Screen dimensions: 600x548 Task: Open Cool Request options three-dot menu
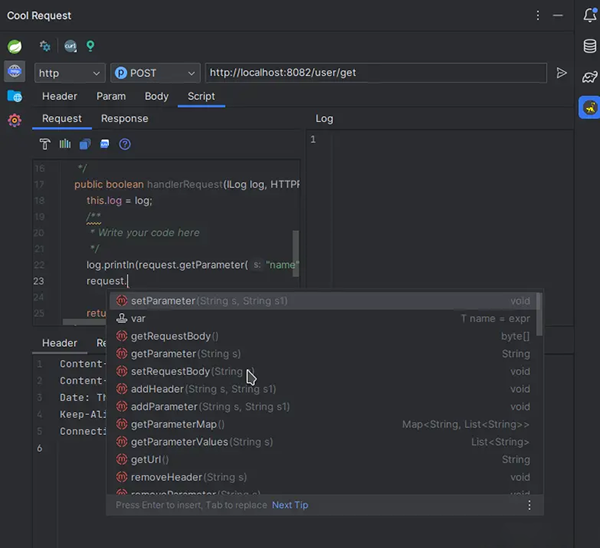tap(538, 15)
